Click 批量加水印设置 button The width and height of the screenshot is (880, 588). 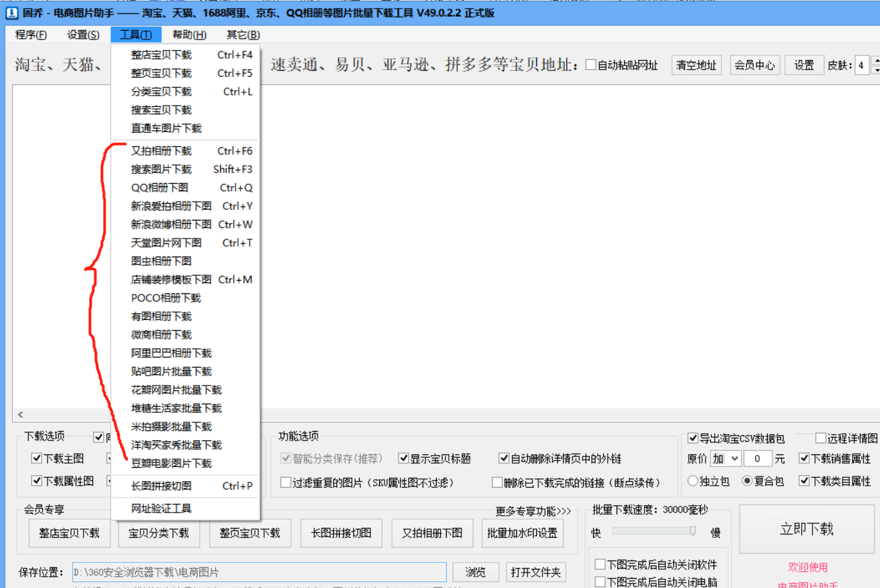click(522, 533)
